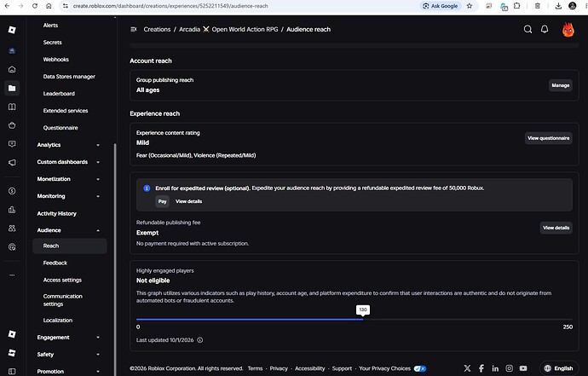
Task: Click the Roblox app icon near the rail bottom
Action: pyautogui.click(x=12, y=334)
